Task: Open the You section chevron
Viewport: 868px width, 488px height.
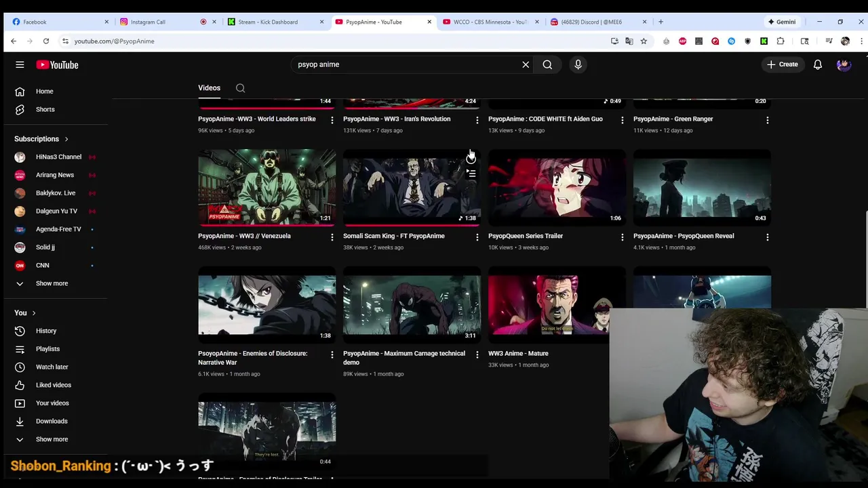Action: pos(33,313)
